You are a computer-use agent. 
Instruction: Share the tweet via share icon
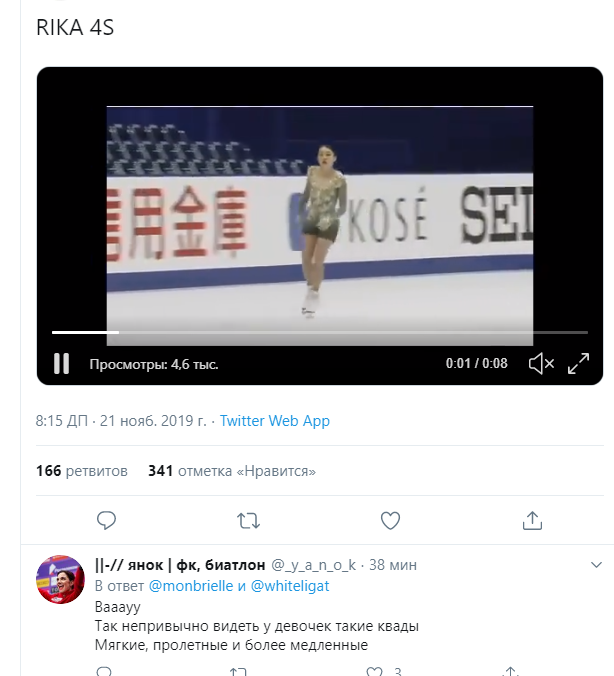pyautogui.click(x=533, y=520)
